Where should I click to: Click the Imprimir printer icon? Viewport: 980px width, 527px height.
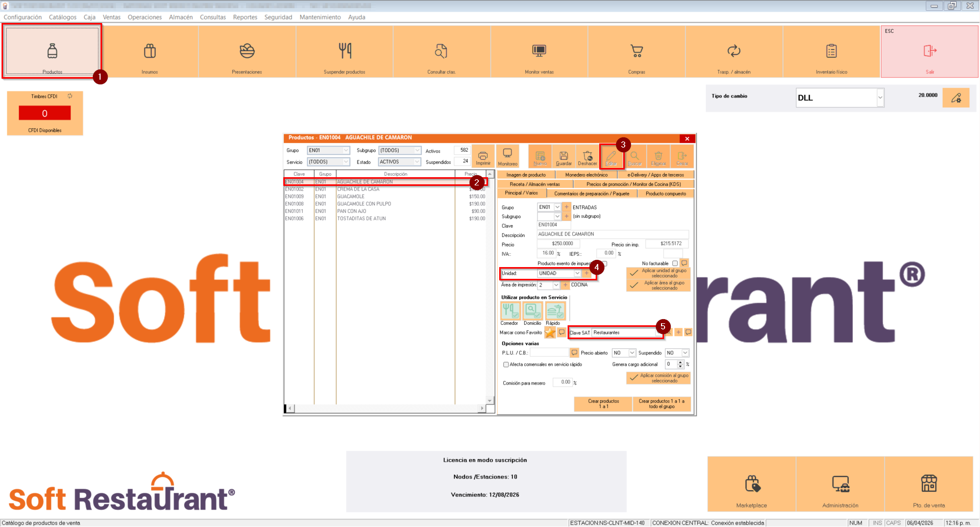[x=483, y=156]
